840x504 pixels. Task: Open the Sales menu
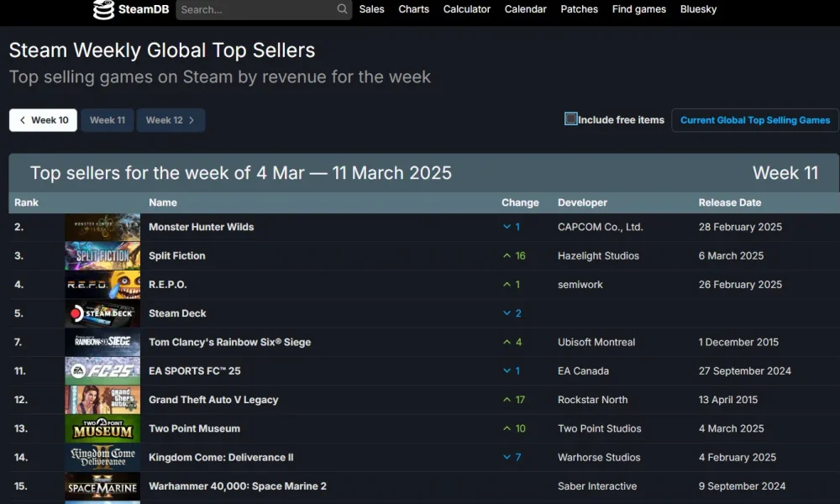point(372,9)
